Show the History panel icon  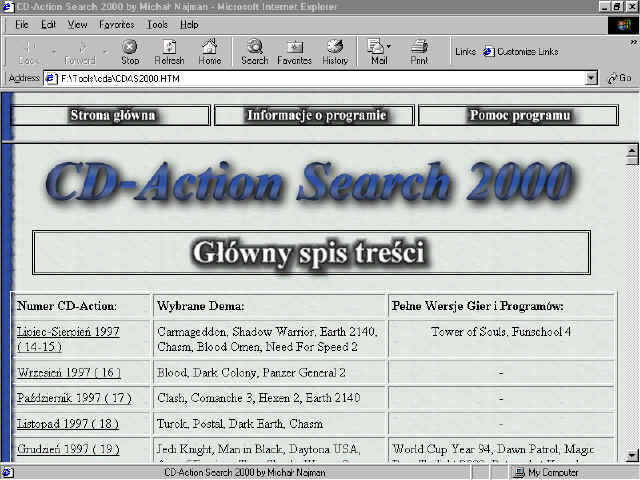click(335, 51)
